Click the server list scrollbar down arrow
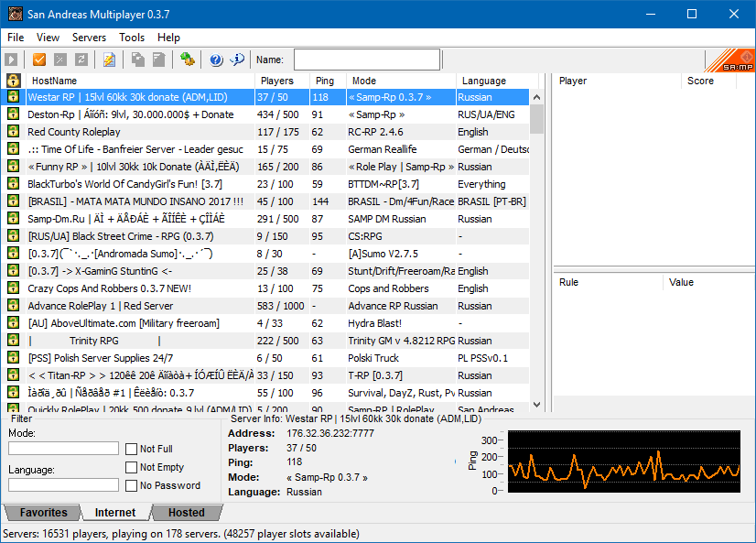 pos(536,405)
